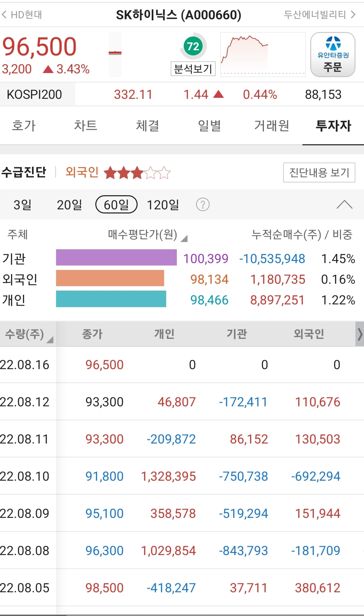Select the 22.08.09 date row
The width and height of the screenshot is (364, 616).
[x=182, y=513]
